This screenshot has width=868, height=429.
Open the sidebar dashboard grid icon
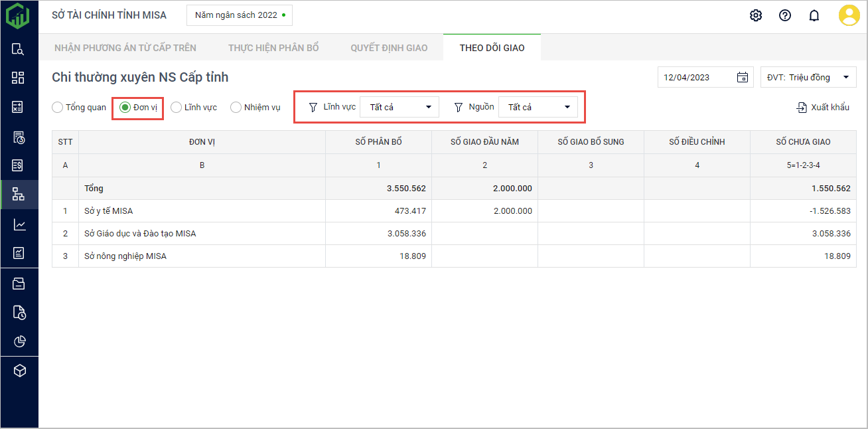tap(19, 78)
